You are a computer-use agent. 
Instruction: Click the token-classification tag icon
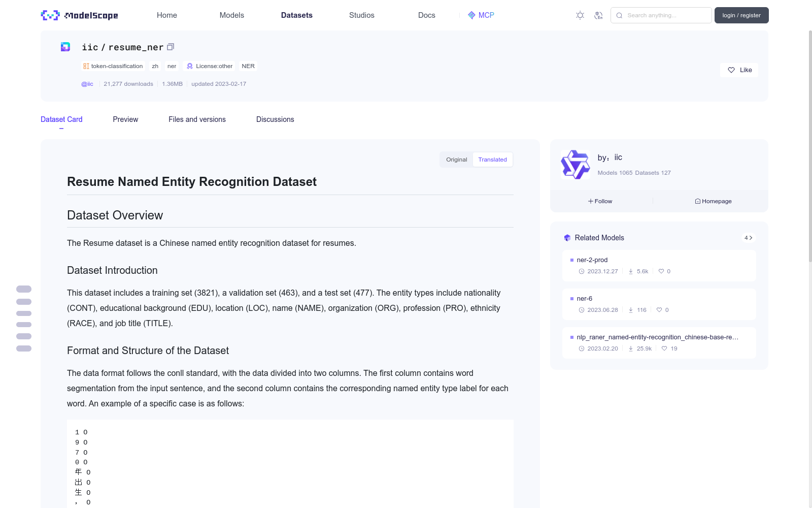pyautogui.click(x=86, y=66)
